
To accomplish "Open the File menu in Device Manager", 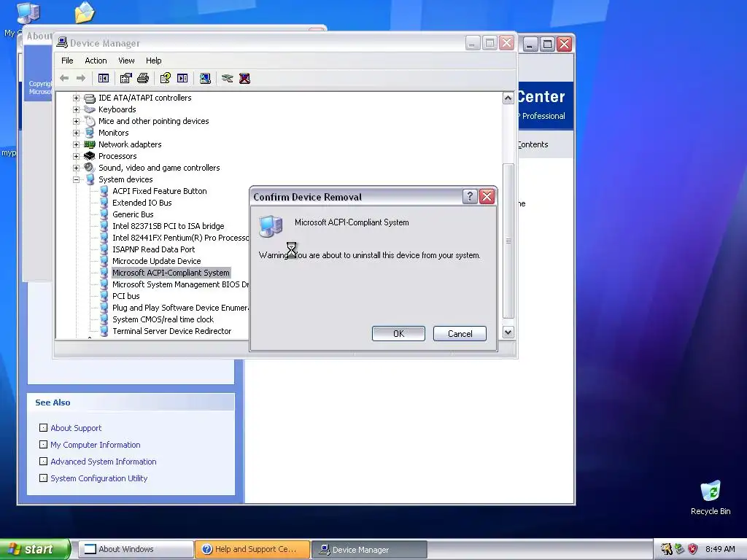I will pos(67,61).
